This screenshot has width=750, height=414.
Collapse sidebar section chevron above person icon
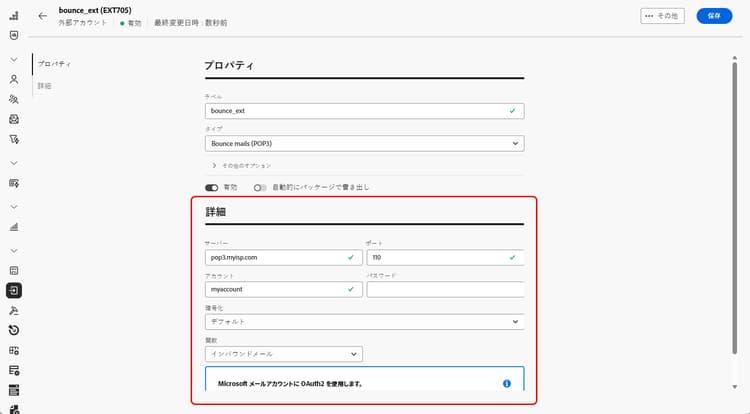coord(14,59)
